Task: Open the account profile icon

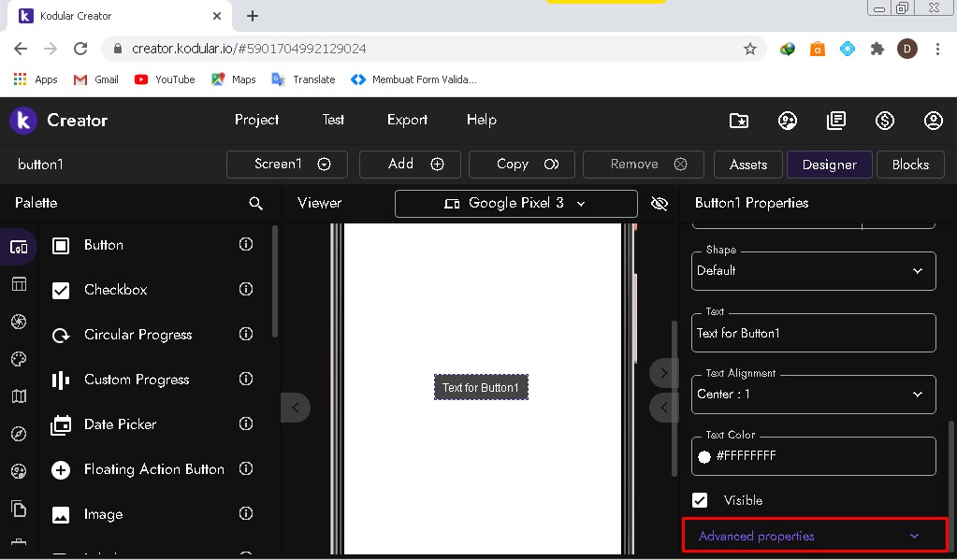Action: click(933, 121)
